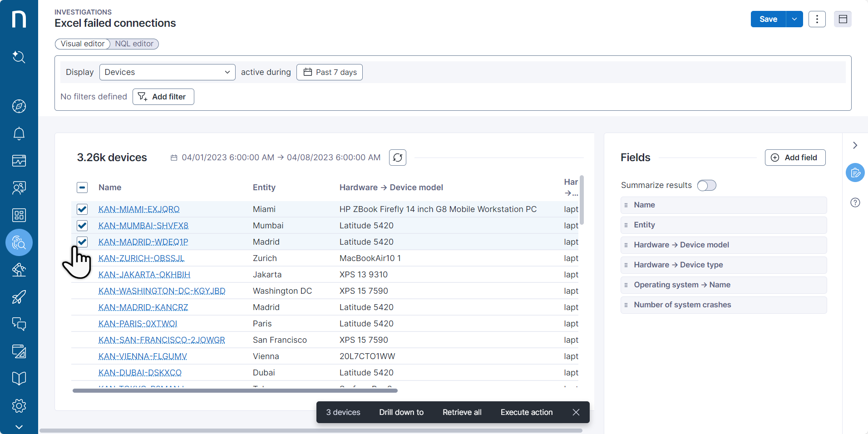This screenshot has height=434, width=868.
Task: Refresh the device results list
Action: 397,158
